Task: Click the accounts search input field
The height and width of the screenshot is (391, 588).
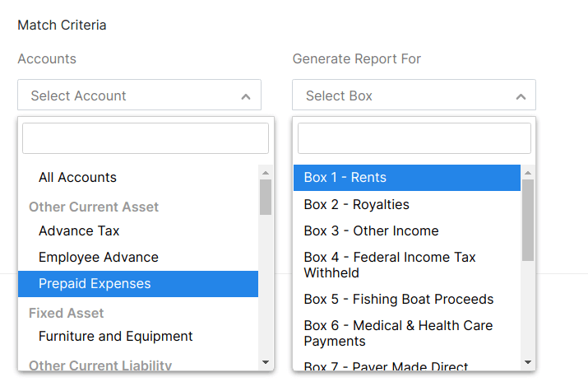Action: [146, 138]
